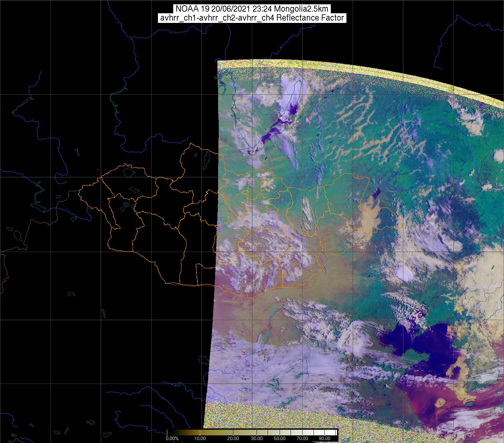504x443 pixels.
Task: Click the 20.00 label under the colorbar
Action: [x=233, y=439]
